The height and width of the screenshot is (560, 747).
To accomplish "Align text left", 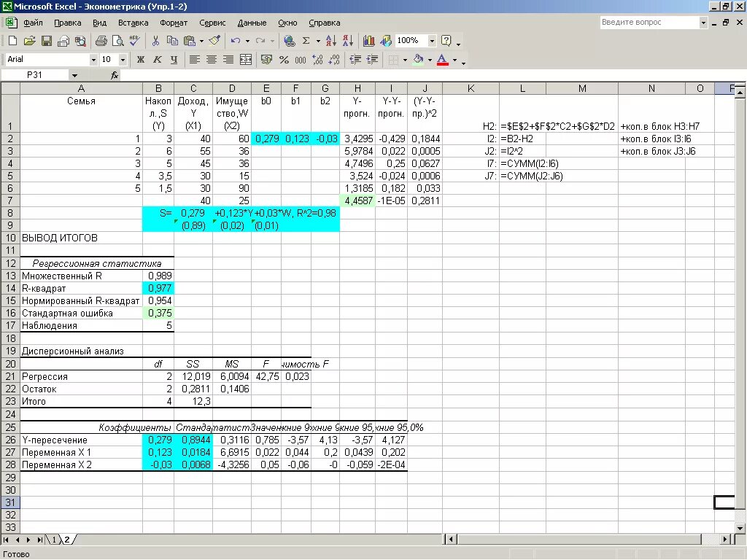I will pyautogui.click(x=194, y=60).
